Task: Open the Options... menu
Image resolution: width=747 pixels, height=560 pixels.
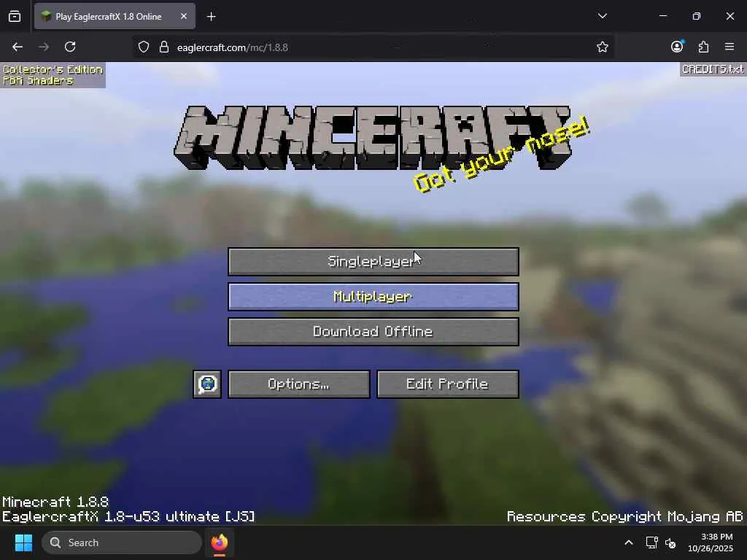Action: click(298, 384)
